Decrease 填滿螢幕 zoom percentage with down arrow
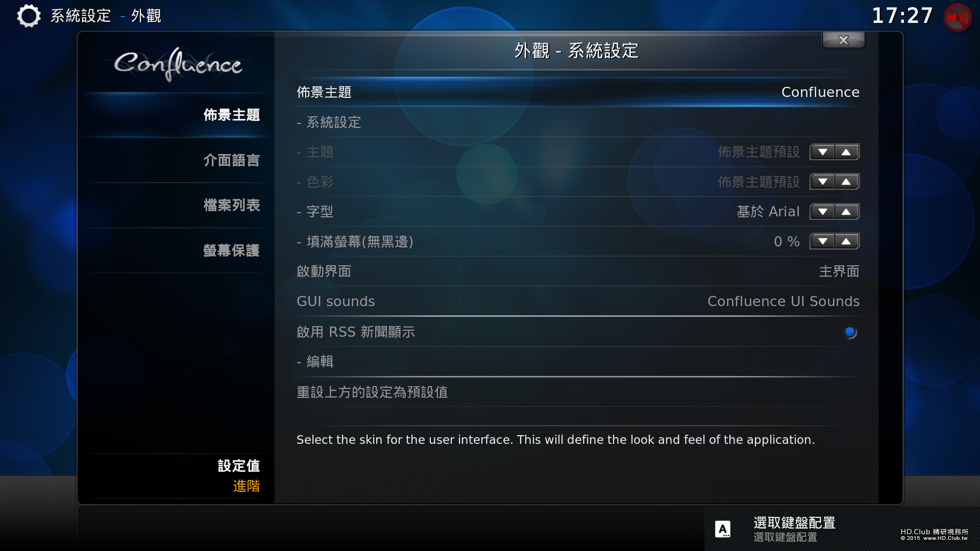This screenshot has width=980, height=551. [x=822, y=241]
